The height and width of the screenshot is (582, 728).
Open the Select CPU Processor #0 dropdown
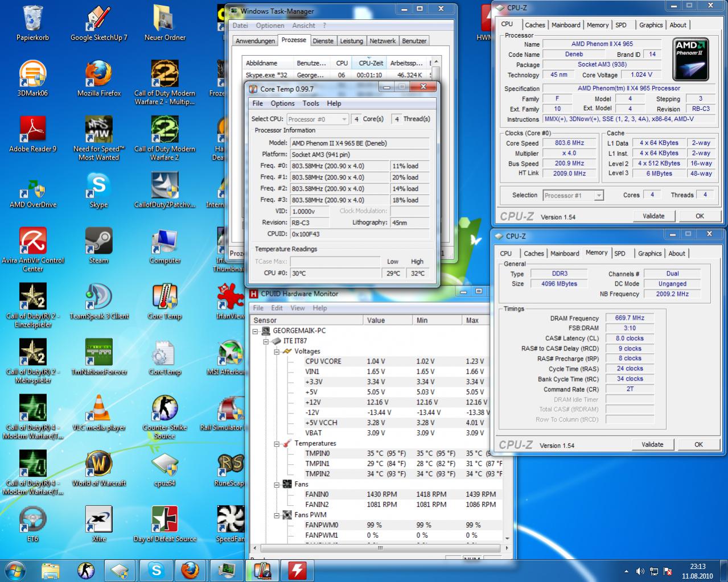318,119
